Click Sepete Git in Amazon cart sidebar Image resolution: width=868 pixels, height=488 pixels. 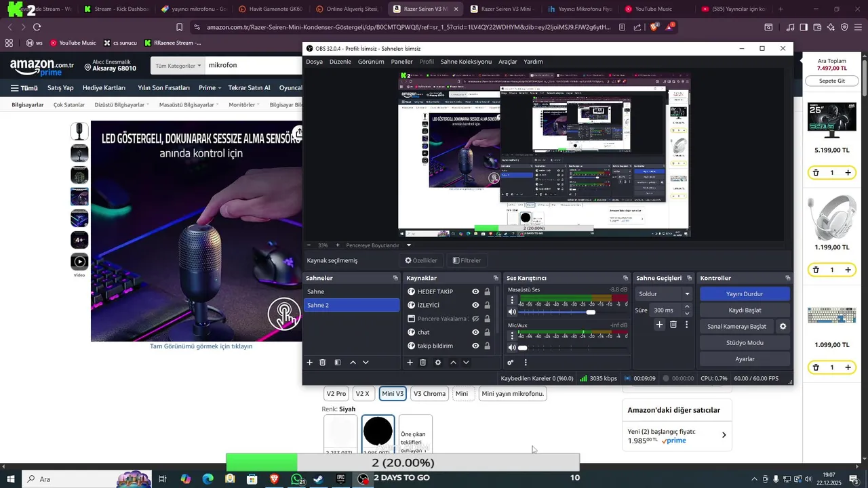pyautogui.click(x=832, y=81)
